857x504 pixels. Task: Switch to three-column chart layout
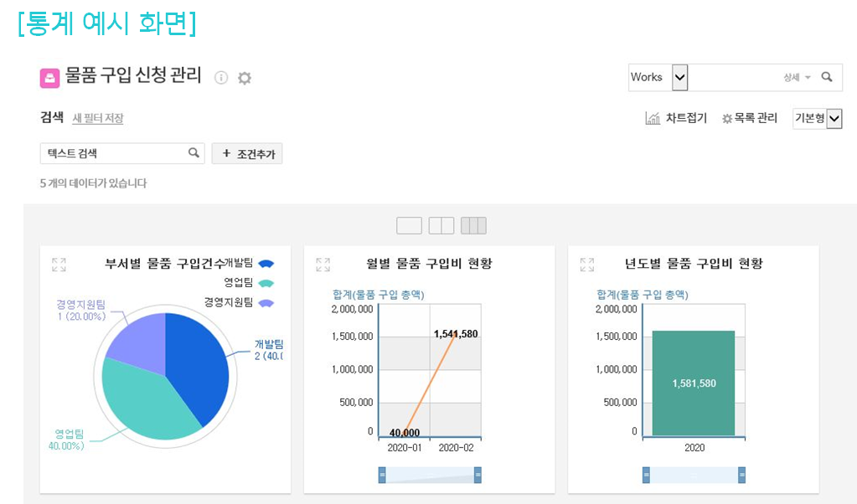pyautogui.click(x=473, y=225)
